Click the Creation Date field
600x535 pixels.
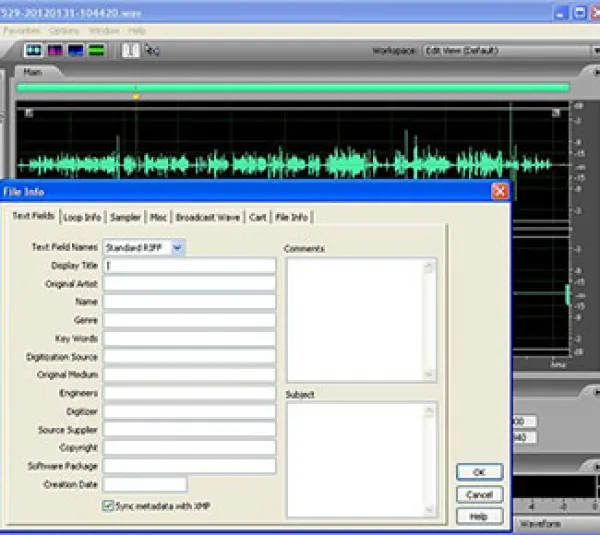tap(145, 484)
